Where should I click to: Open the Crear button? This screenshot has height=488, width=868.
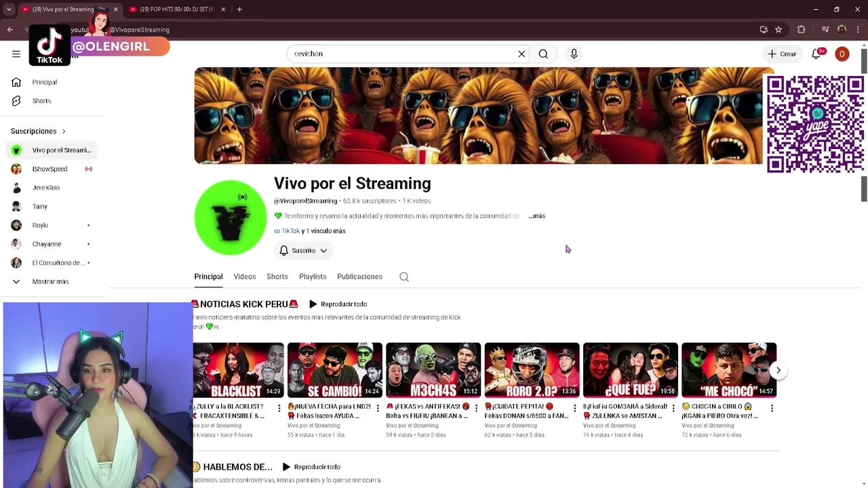coord(782,54)
